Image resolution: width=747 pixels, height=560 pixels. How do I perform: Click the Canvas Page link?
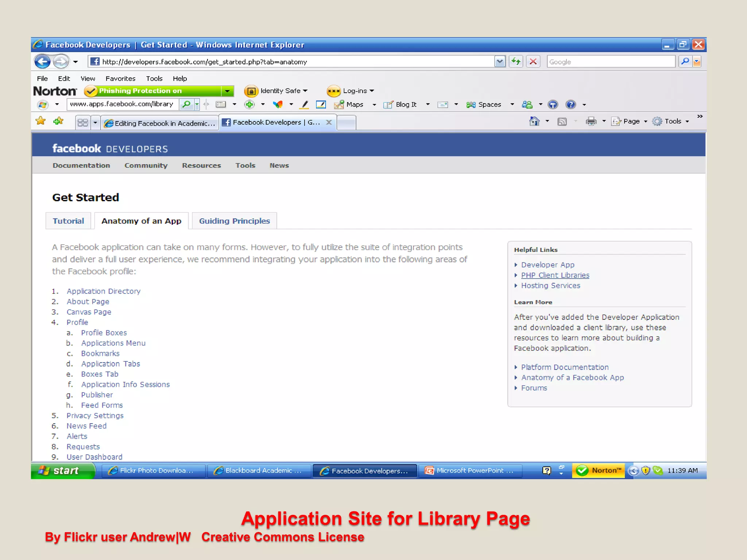pyautogui.click(x=89, y=312)
